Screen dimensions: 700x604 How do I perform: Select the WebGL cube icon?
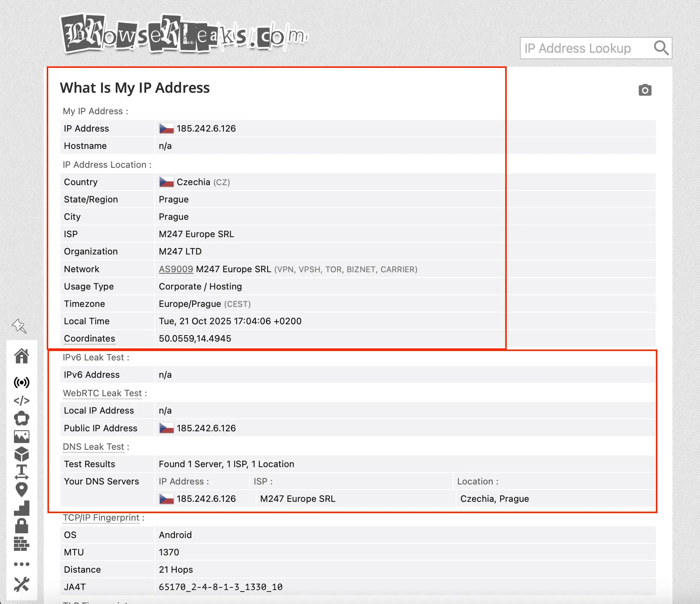point(22,455)
